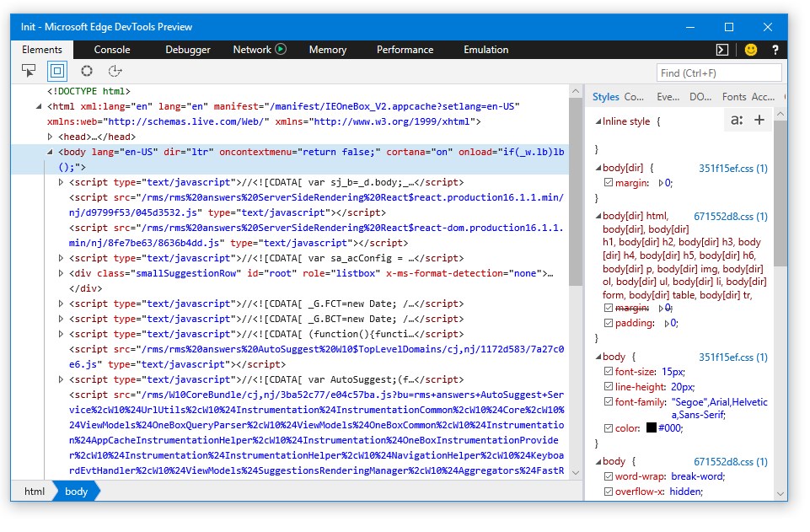This screenshot has height=532, width=810.
Task: Uncheck the padding property checkbox
Action: tap(609, 323)
